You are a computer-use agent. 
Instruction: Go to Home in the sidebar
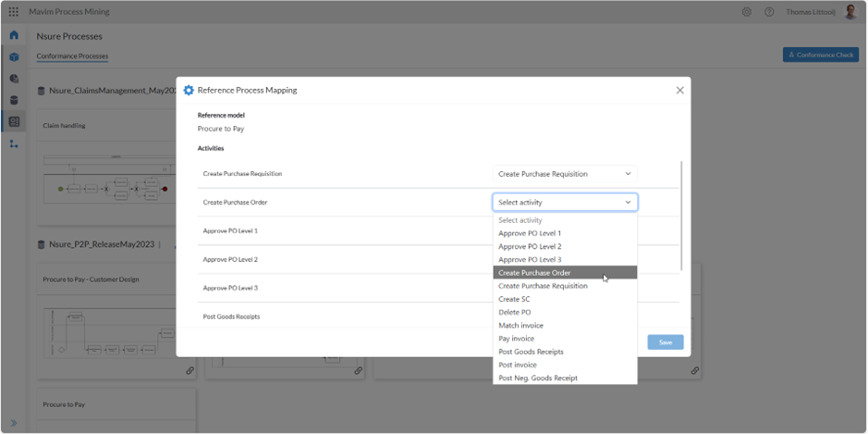tap(14, 35)
